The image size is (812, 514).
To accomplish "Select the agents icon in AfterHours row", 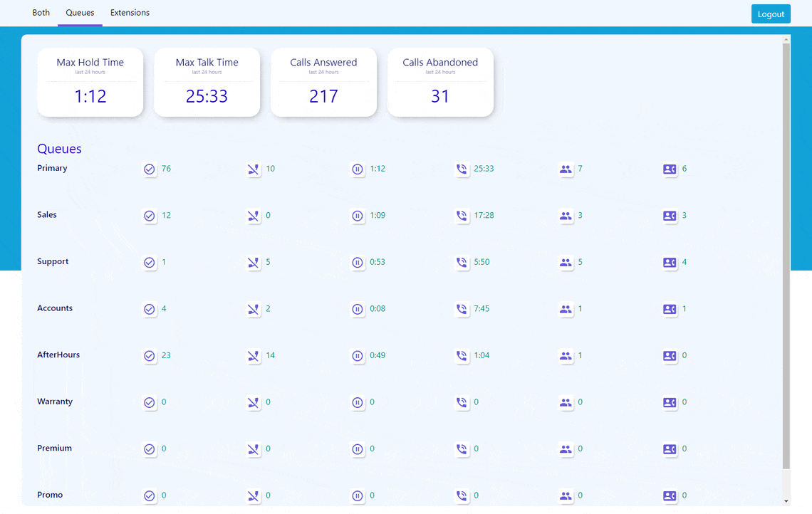I will 566,356.
